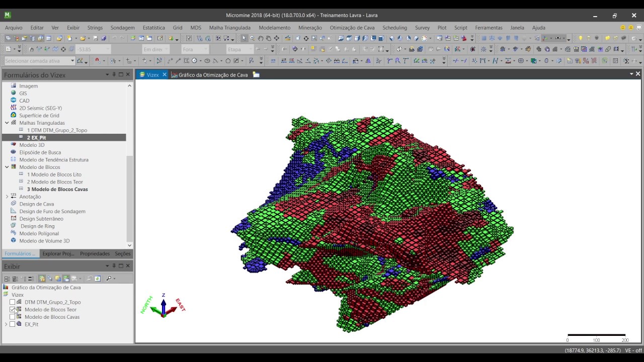Select Modelo de Tendência Estrutura item
The height and width of the screenshot is (362, 644).
point(54,159)
